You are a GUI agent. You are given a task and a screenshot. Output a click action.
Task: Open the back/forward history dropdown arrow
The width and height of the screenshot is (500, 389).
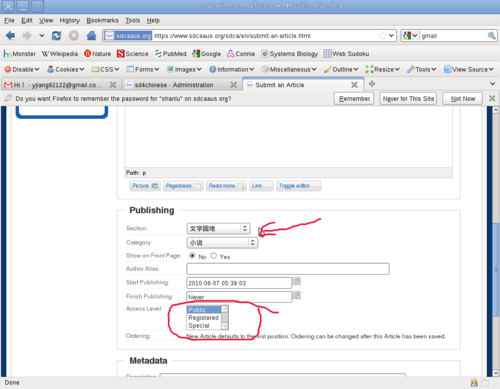pos(42,35)
